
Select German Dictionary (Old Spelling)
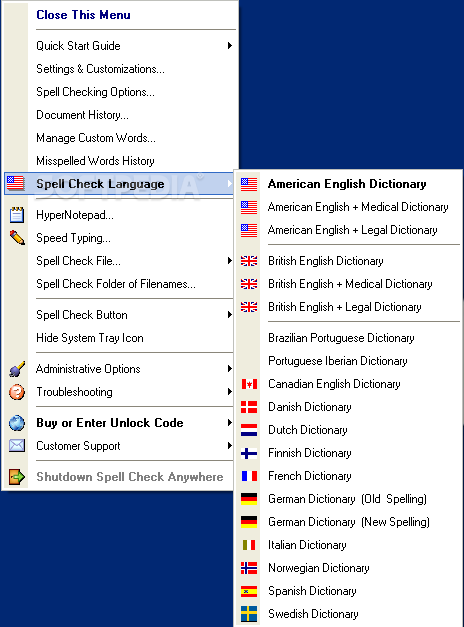pyautogui.click(x=347, y=499)
